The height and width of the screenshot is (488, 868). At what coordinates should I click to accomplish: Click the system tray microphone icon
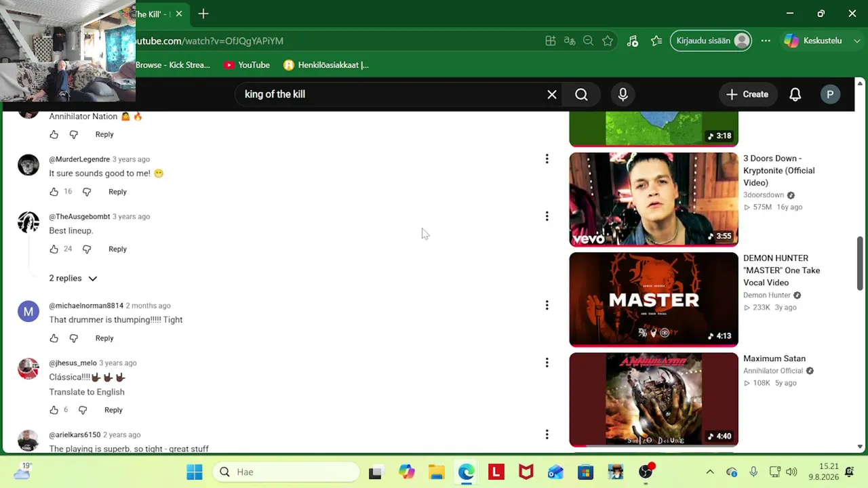click(x=753, y=472)
